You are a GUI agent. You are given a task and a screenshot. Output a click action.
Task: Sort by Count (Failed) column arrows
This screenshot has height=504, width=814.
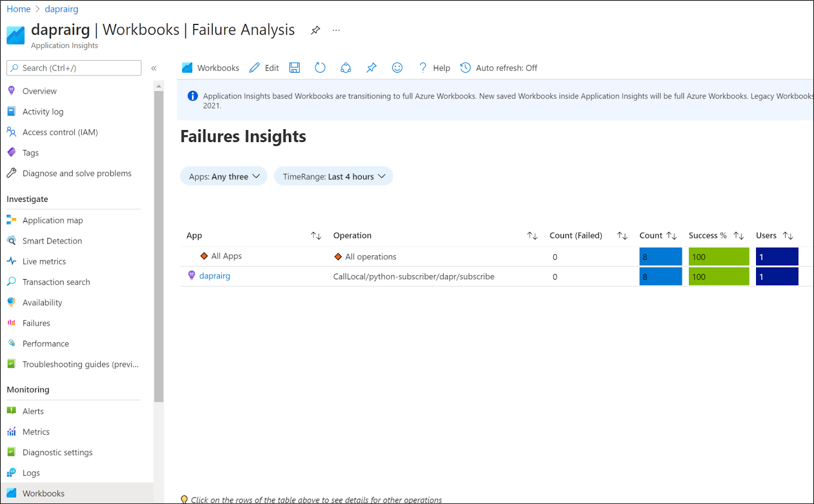[622, 235]
